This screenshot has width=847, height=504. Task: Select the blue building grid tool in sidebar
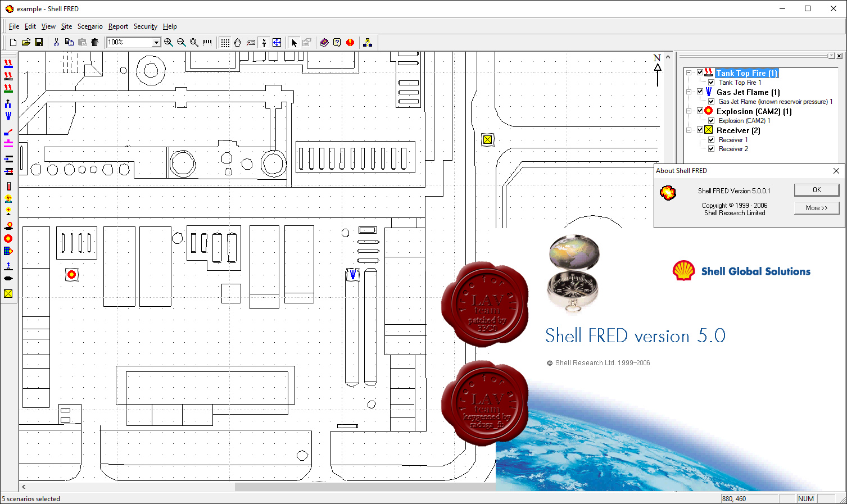coord(8,251)
